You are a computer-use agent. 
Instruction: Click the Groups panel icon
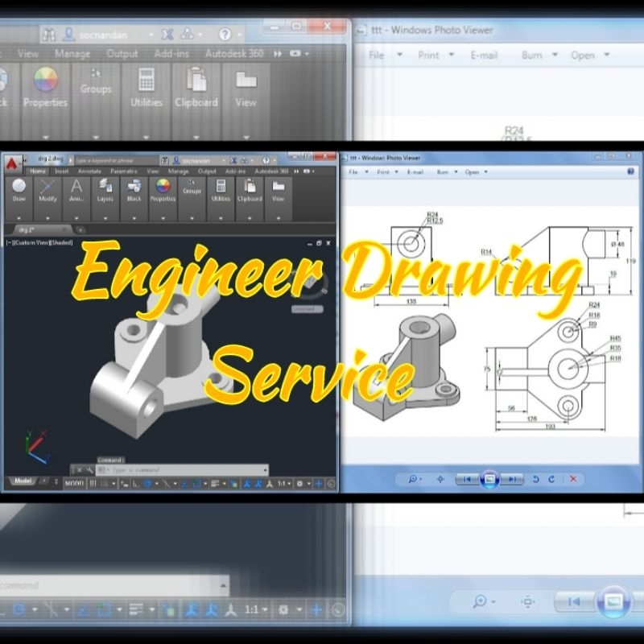(x=191, y=185)
